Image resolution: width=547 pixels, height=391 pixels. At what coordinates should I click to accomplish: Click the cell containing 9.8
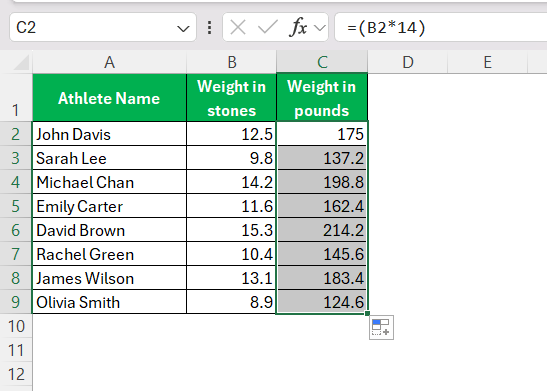(232, 158)
